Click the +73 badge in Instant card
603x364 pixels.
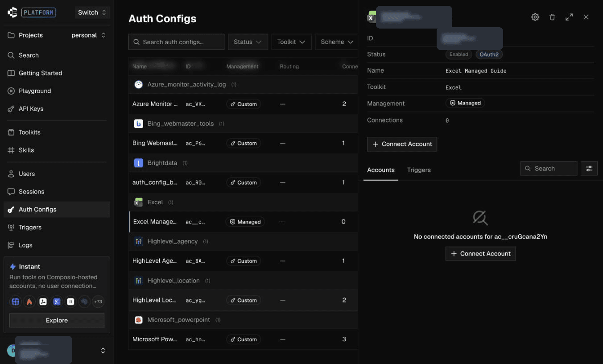click(x=98, y=302)
